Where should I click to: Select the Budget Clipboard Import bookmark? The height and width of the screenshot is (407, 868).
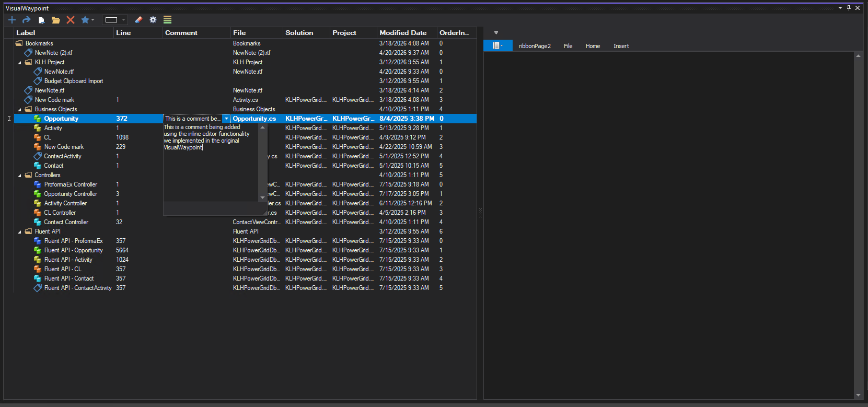tap(74, 81)
